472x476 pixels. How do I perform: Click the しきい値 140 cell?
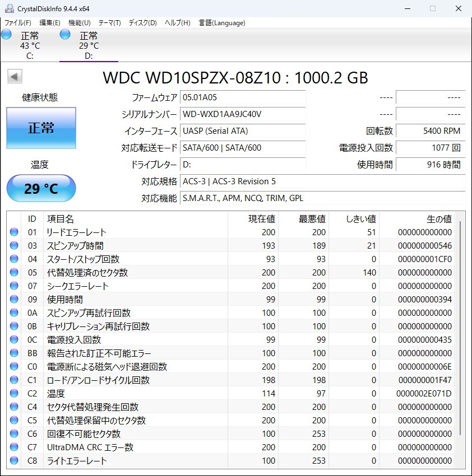(369, 272)
